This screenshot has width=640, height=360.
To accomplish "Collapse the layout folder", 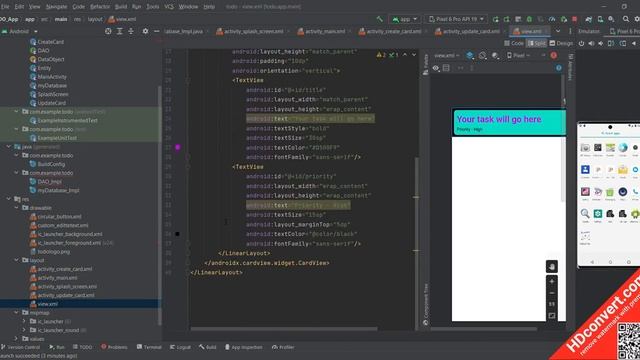I will [16, 260].
